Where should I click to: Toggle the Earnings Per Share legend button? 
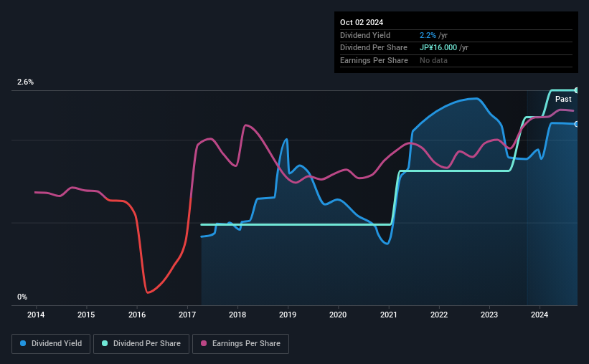point(240,344)
